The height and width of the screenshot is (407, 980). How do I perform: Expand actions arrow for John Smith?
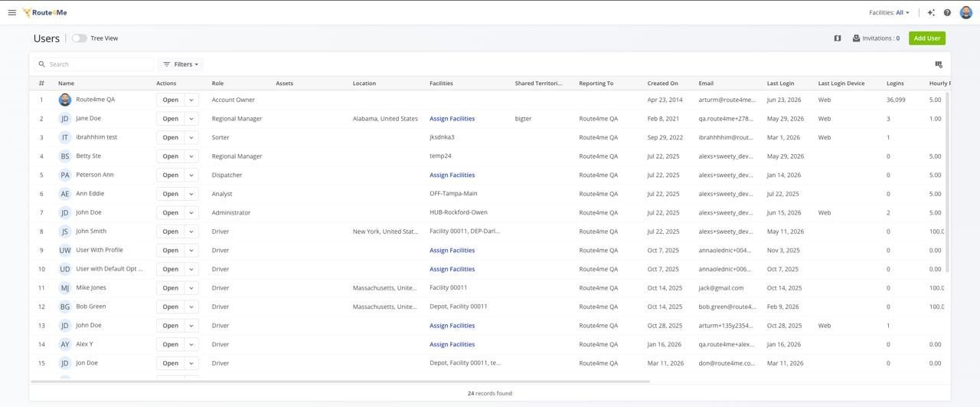(x=191, y=231)
